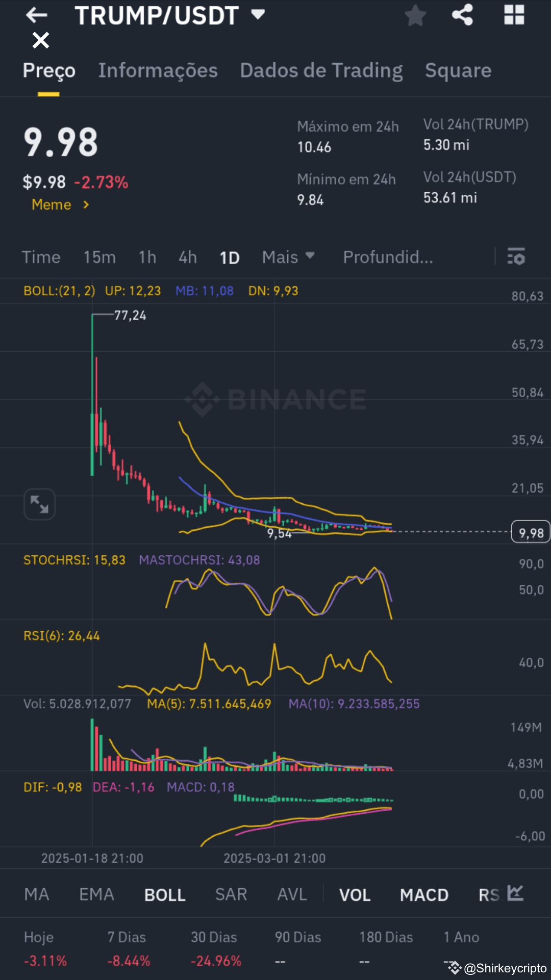Tap the Máximo em 24h value 10.46

[314, 147]
